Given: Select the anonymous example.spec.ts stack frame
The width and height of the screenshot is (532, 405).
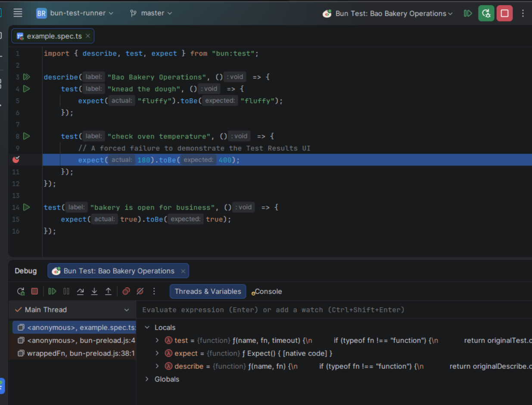Looking at the screenshot, I should pos(73,327).
